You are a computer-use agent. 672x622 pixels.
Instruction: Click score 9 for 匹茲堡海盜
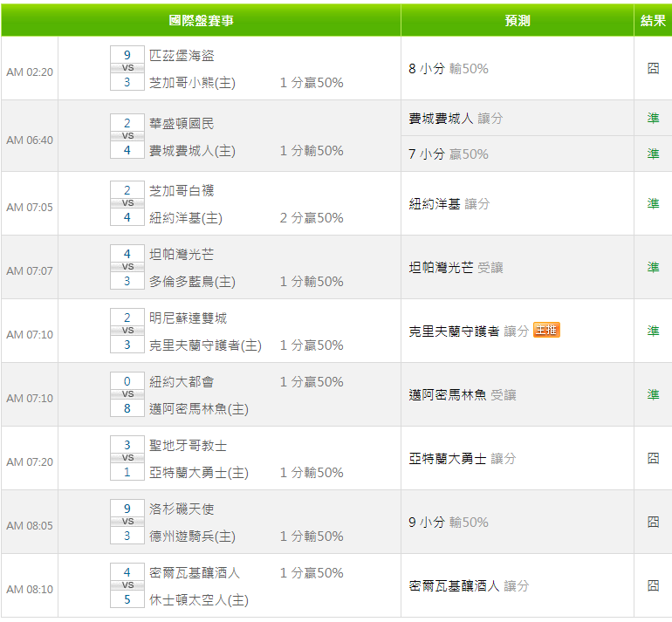click(x=127, y=55)
